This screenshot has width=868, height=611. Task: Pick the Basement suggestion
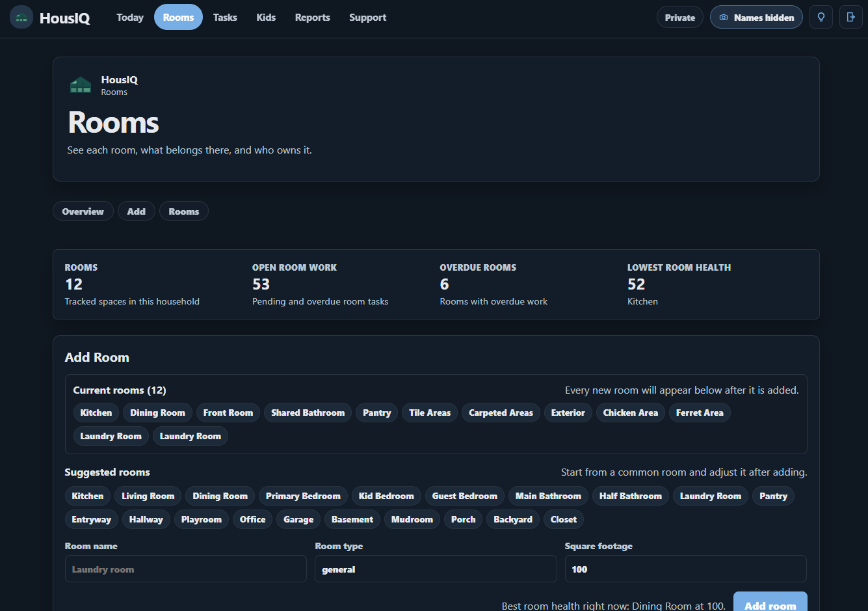coord(352,519)
